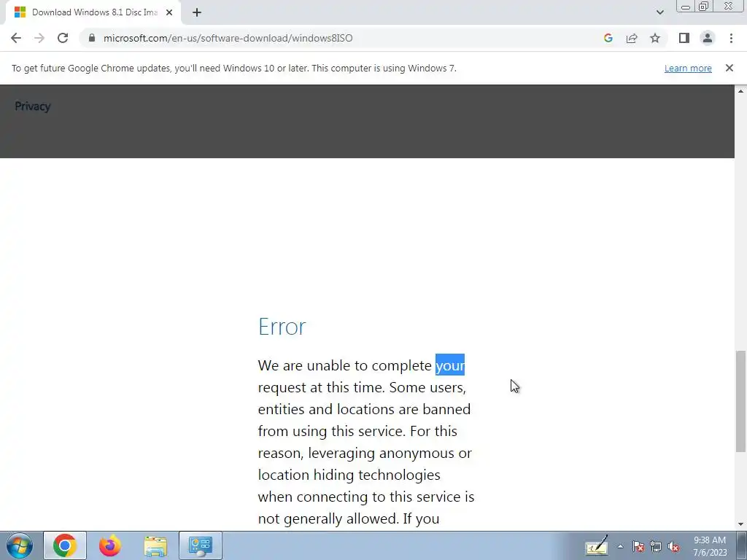Click the vertical scrollbar thumb
This screenshot has height=560, width=747.
[x=740, y=401]
